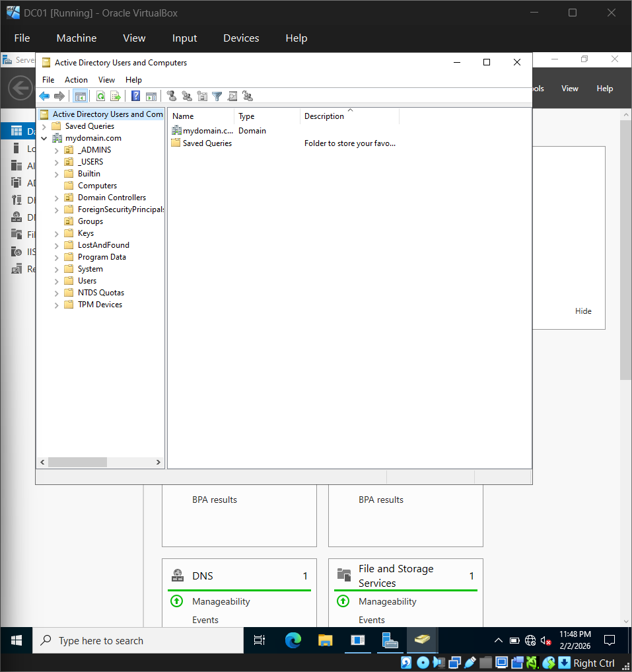Screen dimensions: 632x672
Task: Click the Forward arrow in ADUC toolbar
Action: [59, 96]
